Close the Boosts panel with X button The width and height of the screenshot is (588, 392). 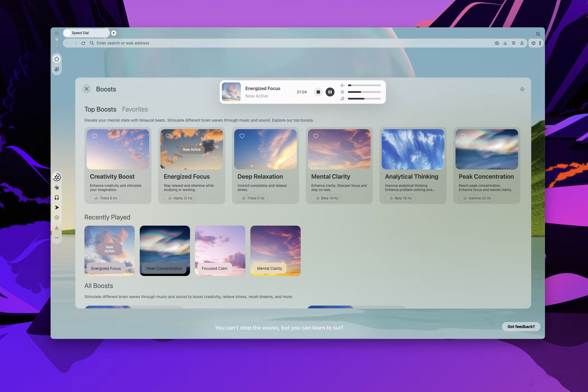pyautogui.click(x=87, y=89)
